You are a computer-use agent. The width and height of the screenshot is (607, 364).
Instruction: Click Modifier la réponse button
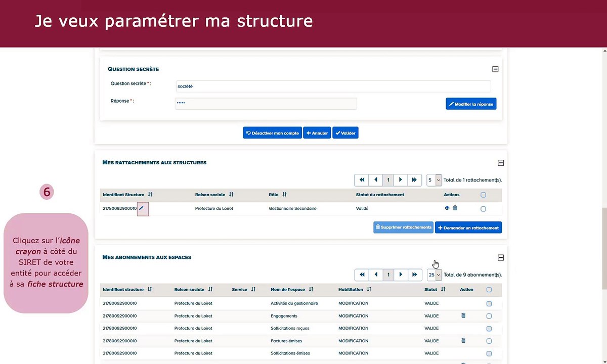click(x=471, y=104)
